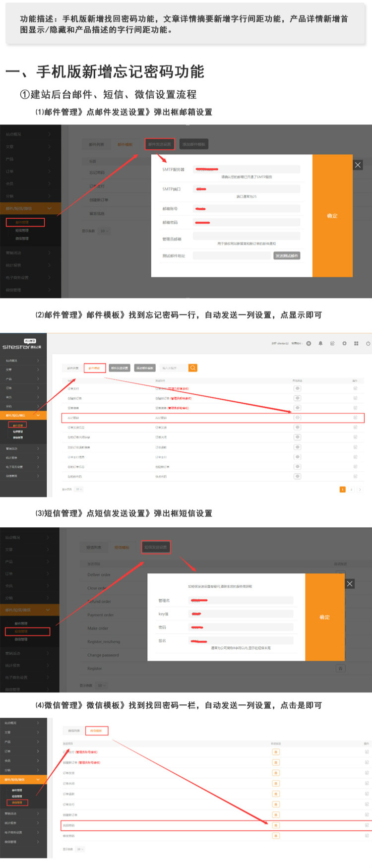The height and width of the screenshot is (868, 372).
Task: Click the edit icon in the 订单支付 email template row
Action: [x=355, y=388]
